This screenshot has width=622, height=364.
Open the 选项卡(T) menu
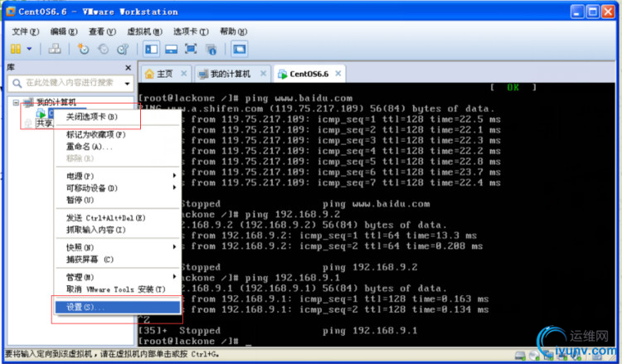(x=191, y=32)
